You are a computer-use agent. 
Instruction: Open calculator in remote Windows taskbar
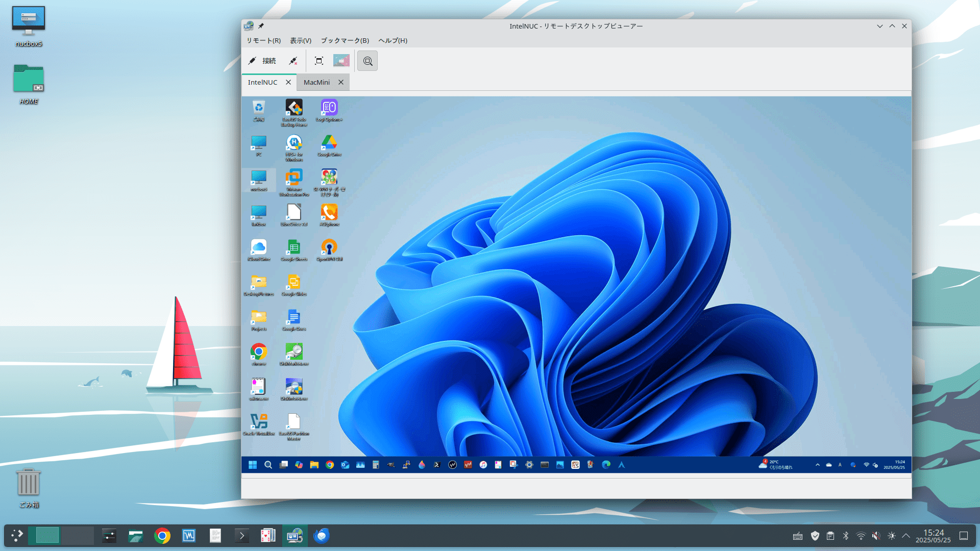[x=376, y=465]
